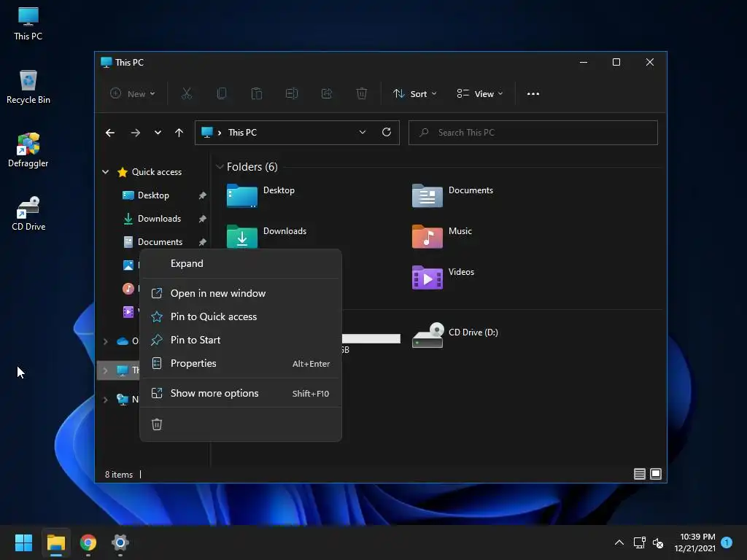Click the Share icon in toolbar
Screen dimensions: 747x560
(327, 94)
